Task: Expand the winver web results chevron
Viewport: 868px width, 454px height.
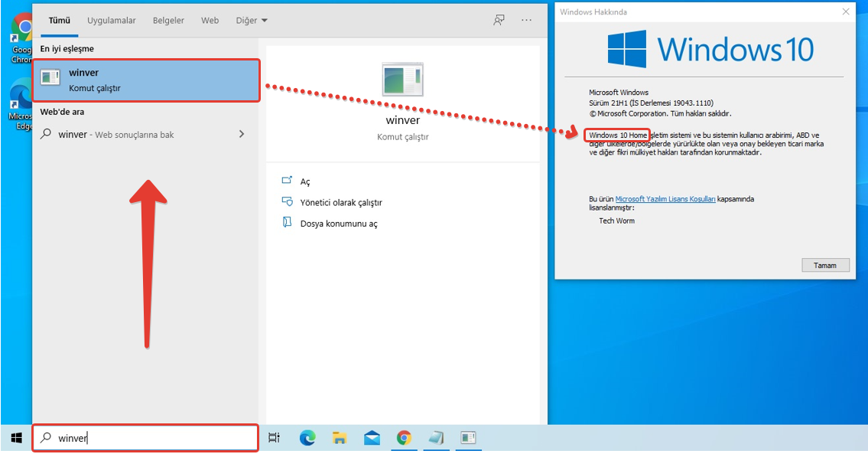Action: pos(242,134)
